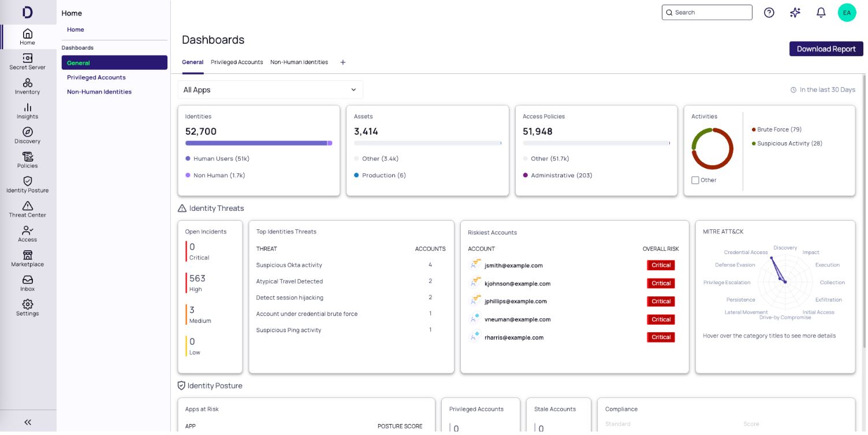Select Non-Human Identities in Dashboards list
Screen dimensions: 868x435
tap(99, 92)
